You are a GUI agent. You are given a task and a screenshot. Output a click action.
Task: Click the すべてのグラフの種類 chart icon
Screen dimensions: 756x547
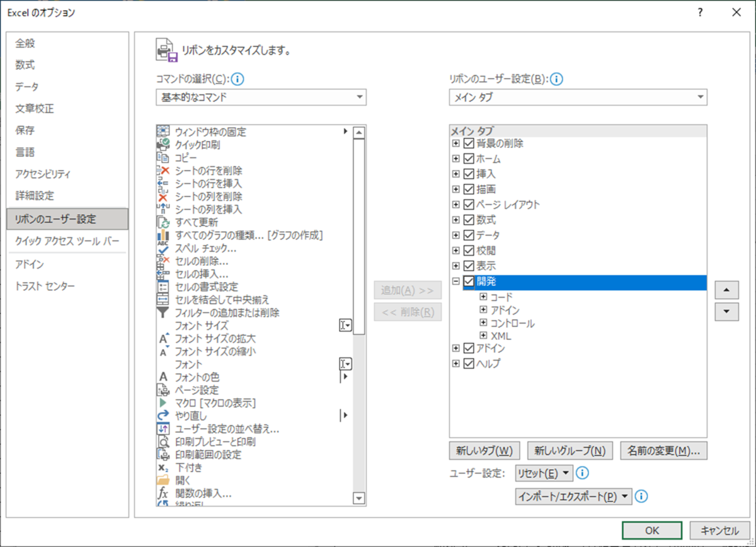tap(163, 235)
